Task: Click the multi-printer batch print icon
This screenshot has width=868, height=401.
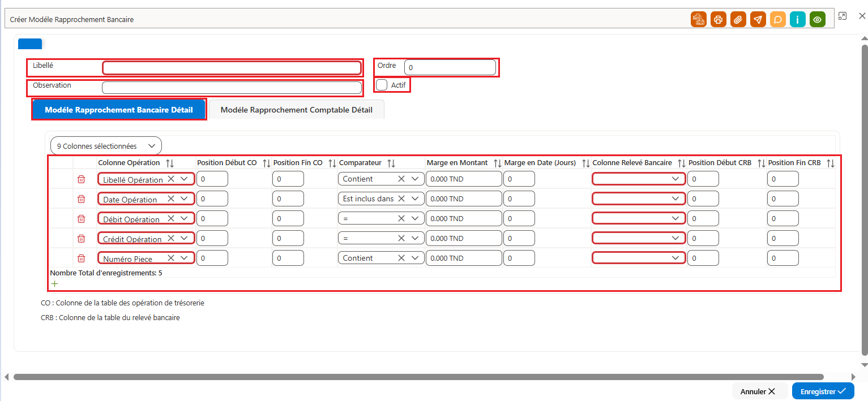Action: pyautogui.click(x=699, y=19)
